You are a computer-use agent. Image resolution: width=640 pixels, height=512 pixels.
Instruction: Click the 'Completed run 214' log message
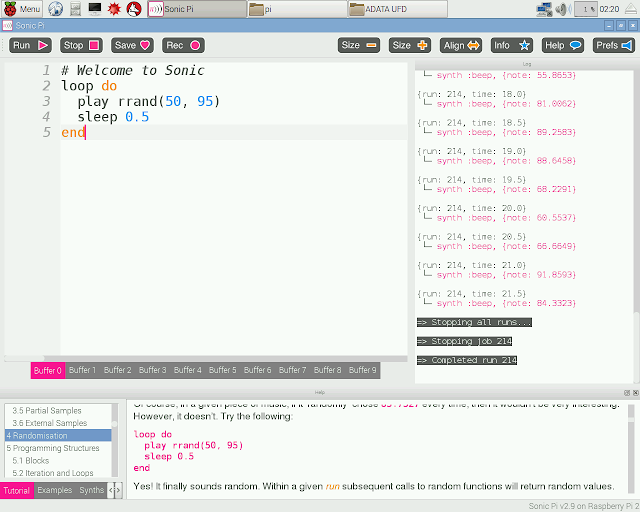[467, 360]
